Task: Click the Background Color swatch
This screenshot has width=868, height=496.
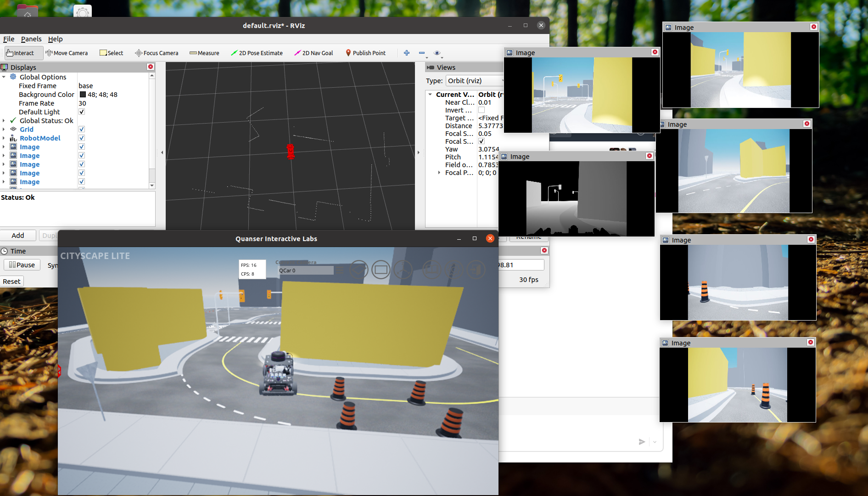Action: 83,95
